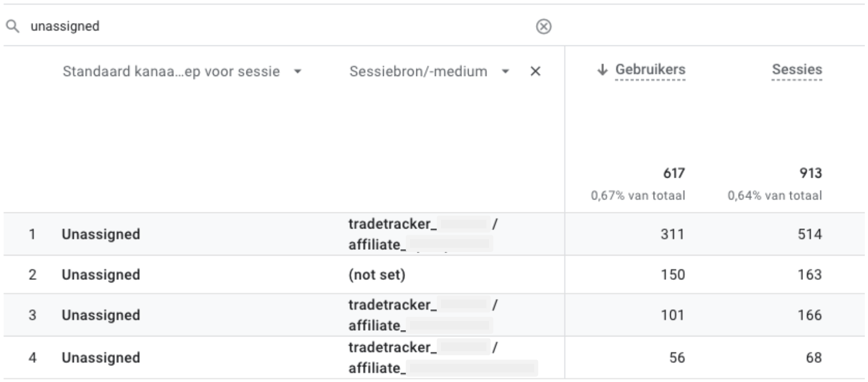The width and height of the screenshot is (868, 382).
Task: Click 'Unassigned' in row 2
Action: coord(101,274)
